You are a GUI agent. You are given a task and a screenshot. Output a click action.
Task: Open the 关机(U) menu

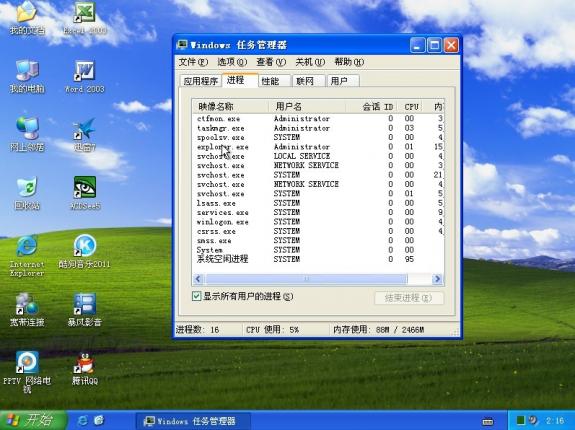pos(310,62)
